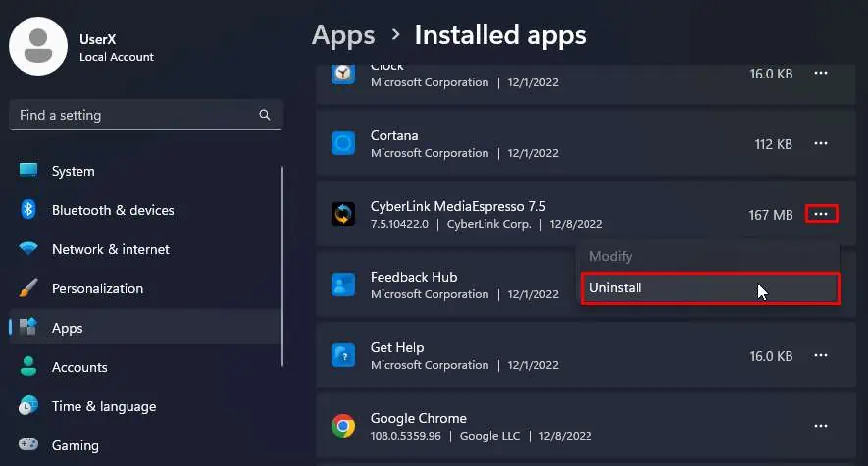This screenshot has height=466, width=868.
Task: Open Network & internet settings
Action: point(110,249)
